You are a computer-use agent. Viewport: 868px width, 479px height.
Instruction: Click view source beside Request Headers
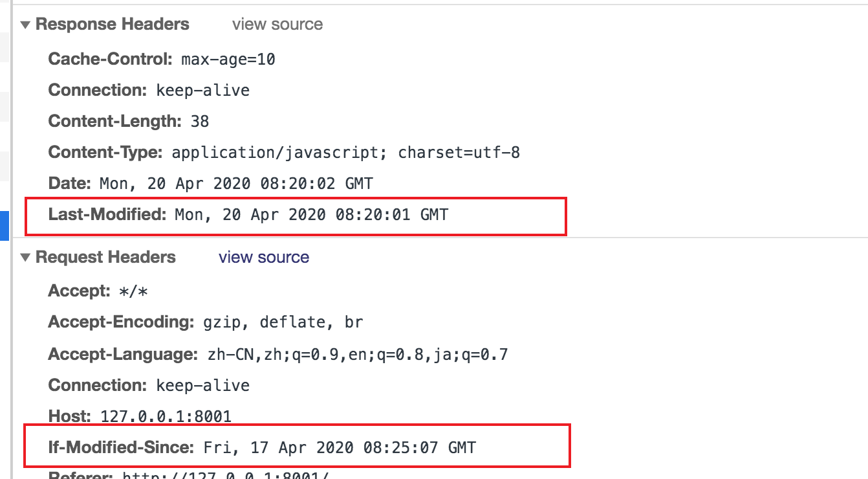click(264, 258)
